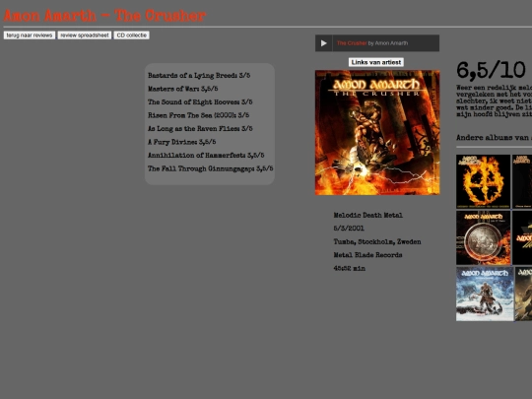Select 'Masters of War: 3,5/5' line
The width and height of the screenshot is (532, 399).
[182, 89]
